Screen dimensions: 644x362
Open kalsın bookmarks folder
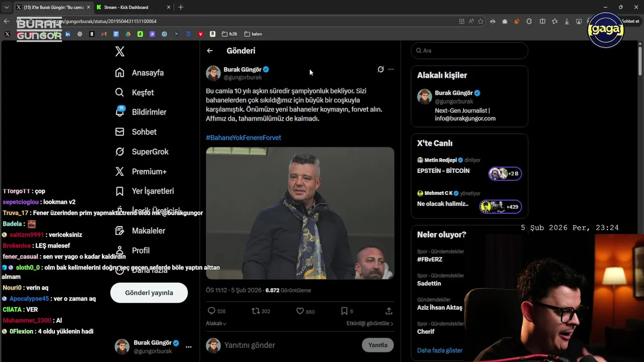(x=253, y=34)
